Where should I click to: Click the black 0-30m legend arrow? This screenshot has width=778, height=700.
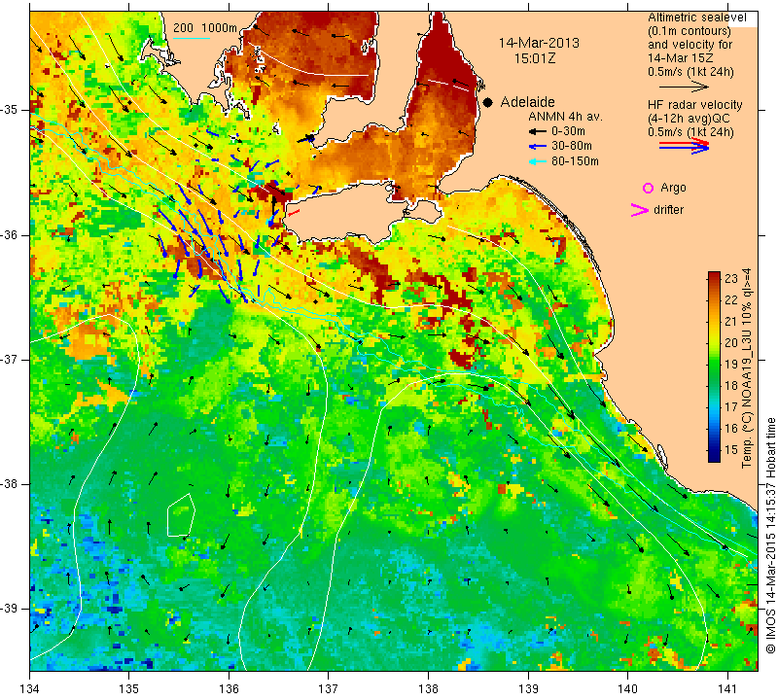(538, 132)
